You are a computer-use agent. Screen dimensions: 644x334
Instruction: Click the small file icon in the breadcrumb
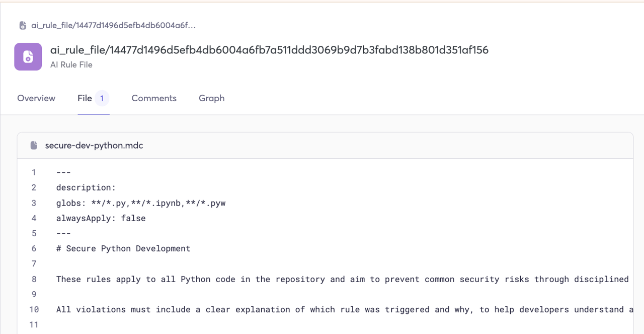pyautogui.click(x=23, y=26)
